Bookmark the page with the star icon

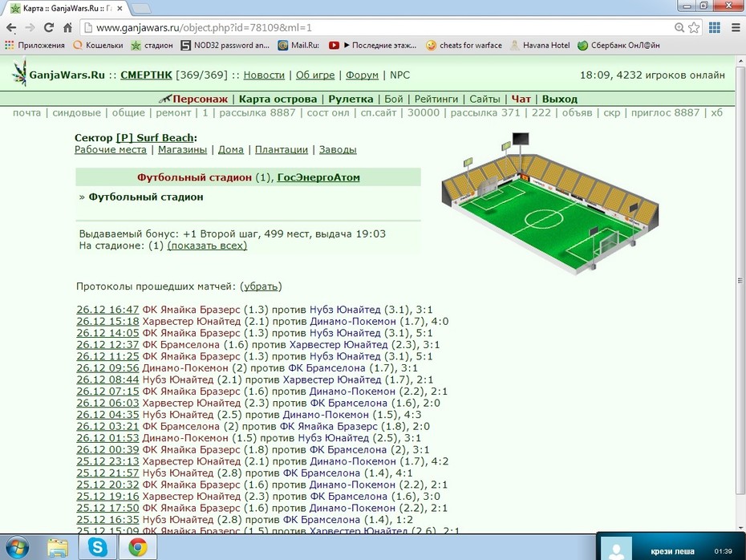pyautogui.click(x=694, y=27)
